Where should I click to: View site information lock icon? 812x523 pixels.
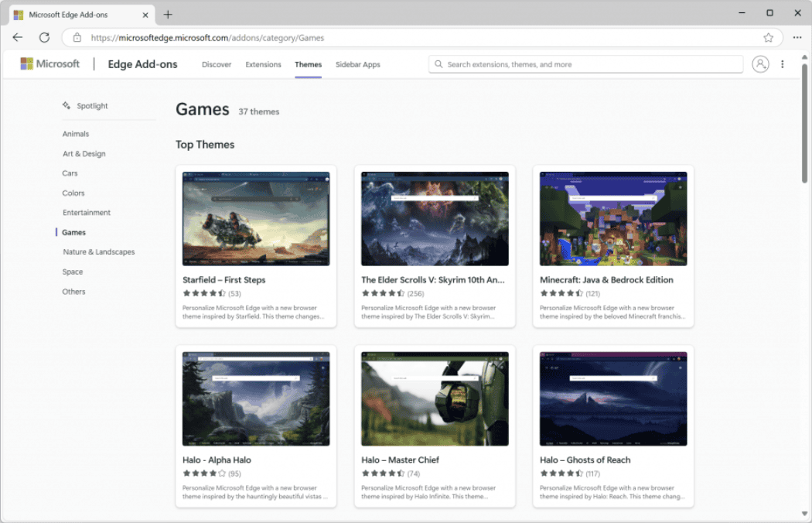pyautogui.click(x=77, y=37)
